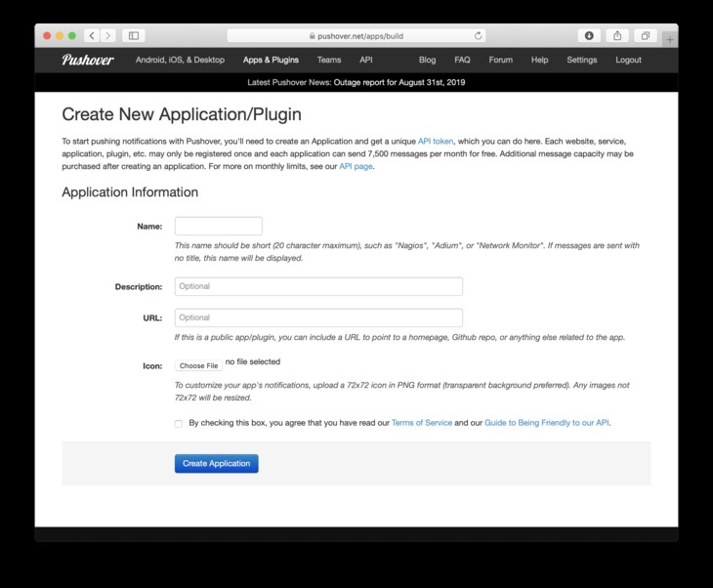This screenshot has width=713, height=588.
Task: Click the Choose File button for icon
Action: tap(198, 365)
